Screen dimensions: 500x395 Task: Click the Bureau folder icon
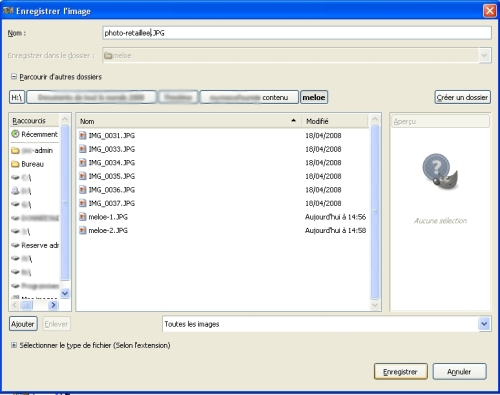click(15, 164)
